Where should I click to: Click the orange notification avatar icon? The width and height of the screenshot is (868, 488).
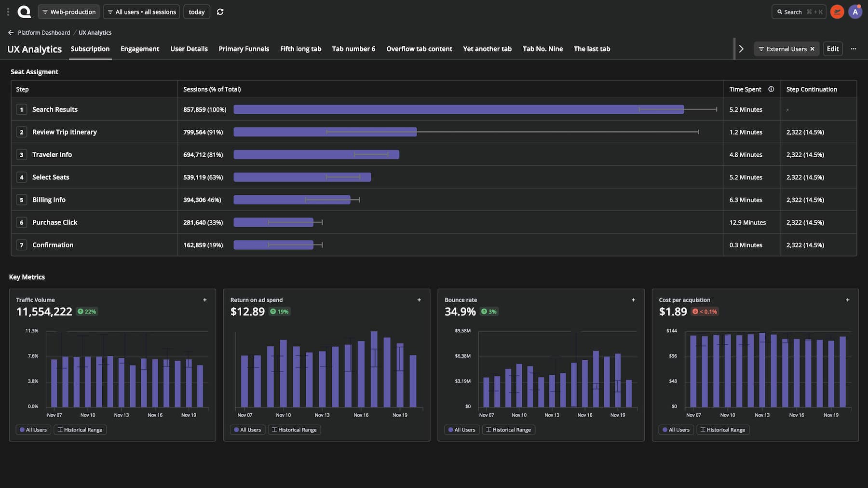[837, 12]
